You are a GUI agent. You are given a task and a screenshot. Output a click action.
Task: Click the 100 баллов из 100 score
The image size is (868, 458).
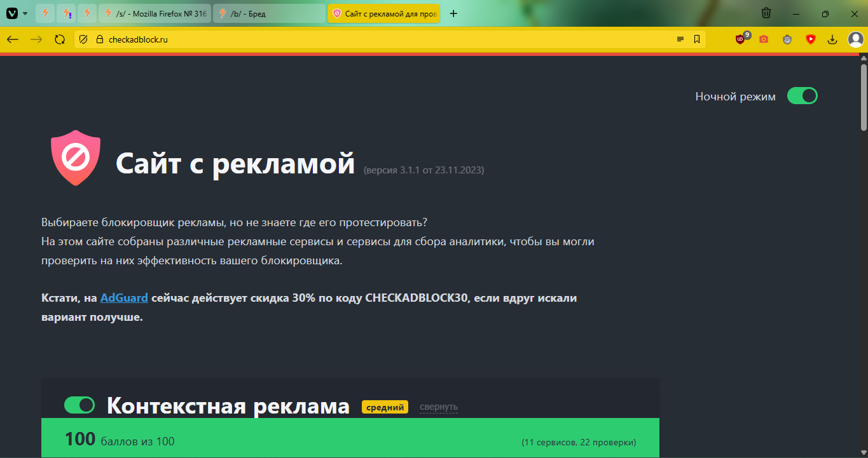(120, 440)
